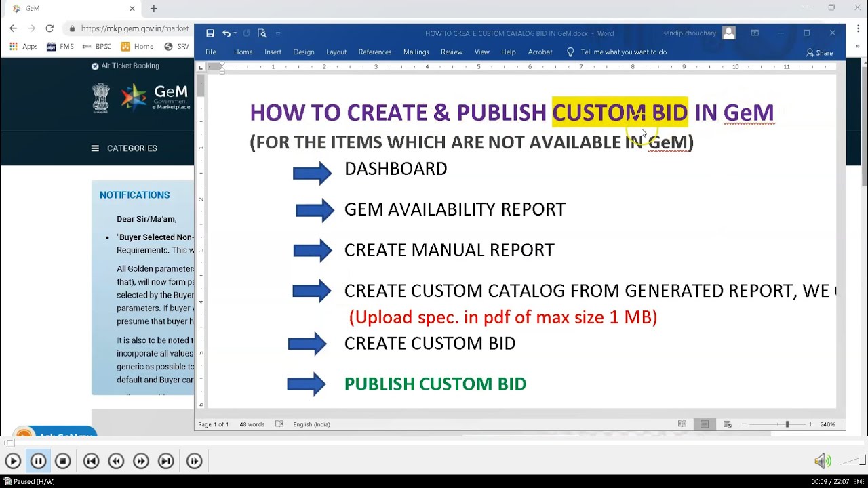Open the Design ribbon tab

click(x=304, y=52)
